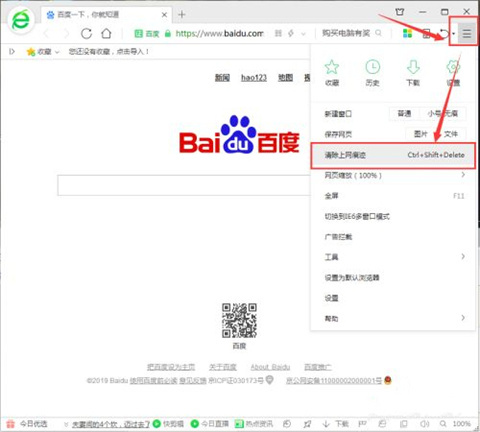This screenshot has width=480, height=432.
Task: Click the 百度推广 footer link
Action: pos(318,367)
